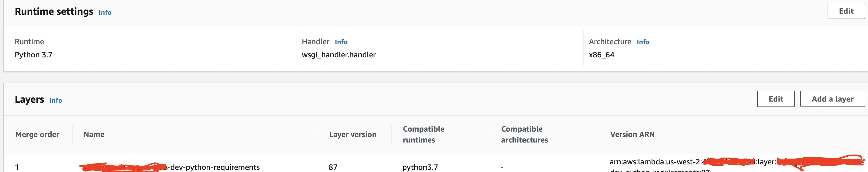Select the dev-python-requirements layer name

(x=214, y=167)
